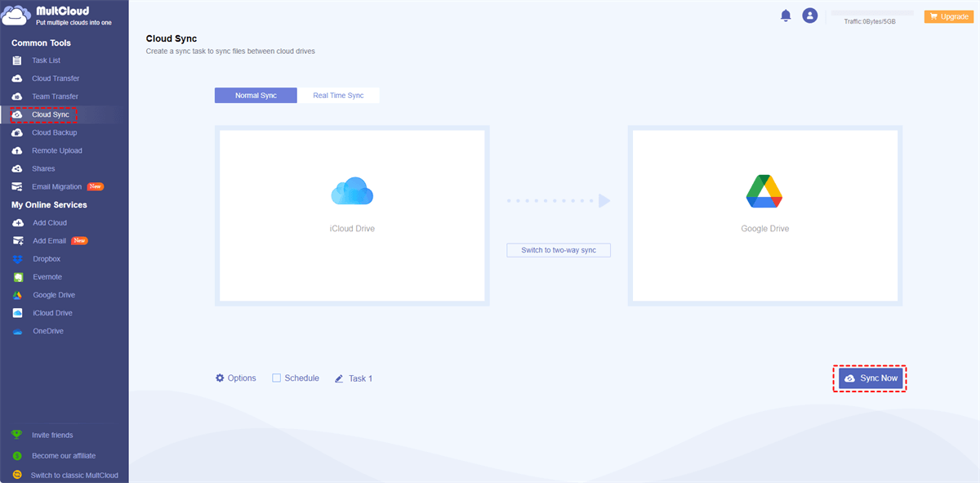
Task: Click the Add Email icon
Action: (x=17, y=240)
